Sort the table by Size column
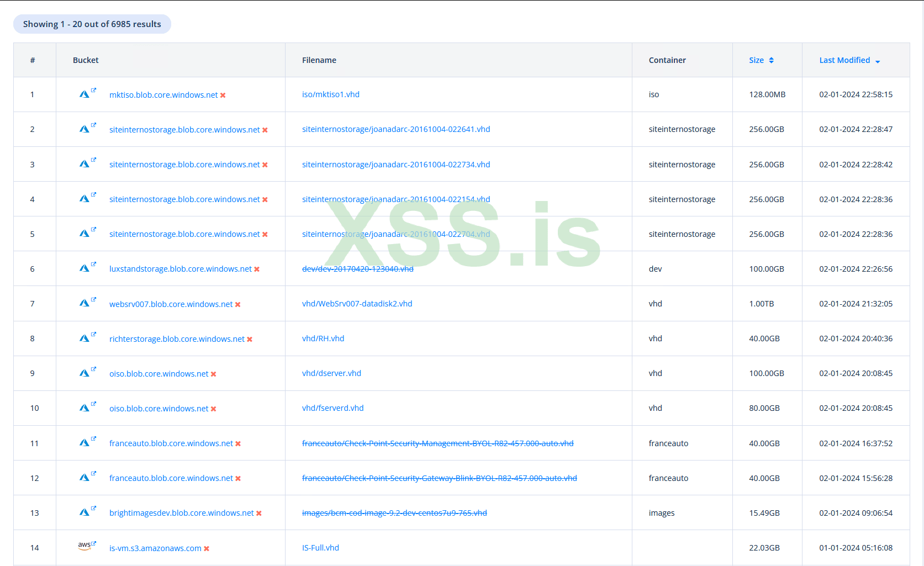 coord(762,60)
